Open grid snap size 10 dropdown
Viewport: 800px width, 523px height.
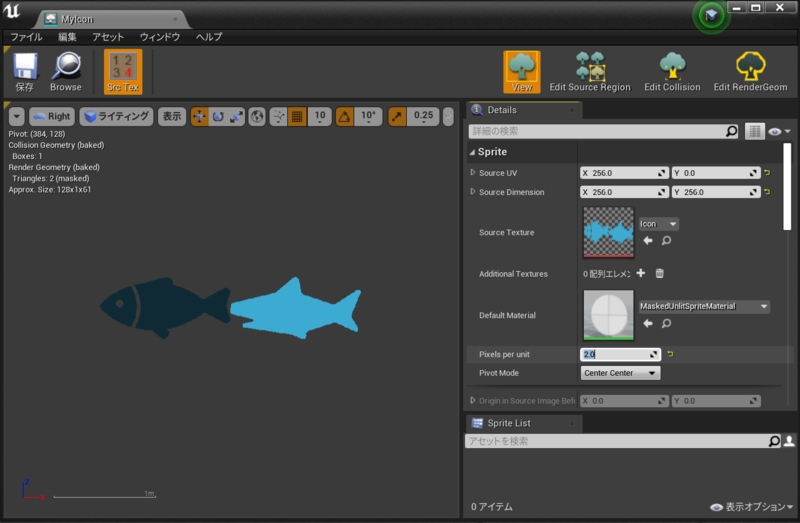point(320,116)
